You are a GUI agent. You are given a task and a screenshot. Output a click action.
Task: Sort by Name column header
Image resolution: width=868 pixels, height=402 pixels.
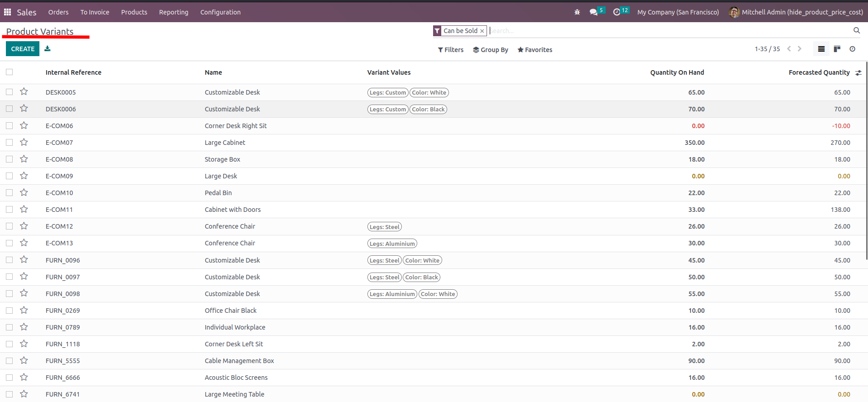click(213, 72)
